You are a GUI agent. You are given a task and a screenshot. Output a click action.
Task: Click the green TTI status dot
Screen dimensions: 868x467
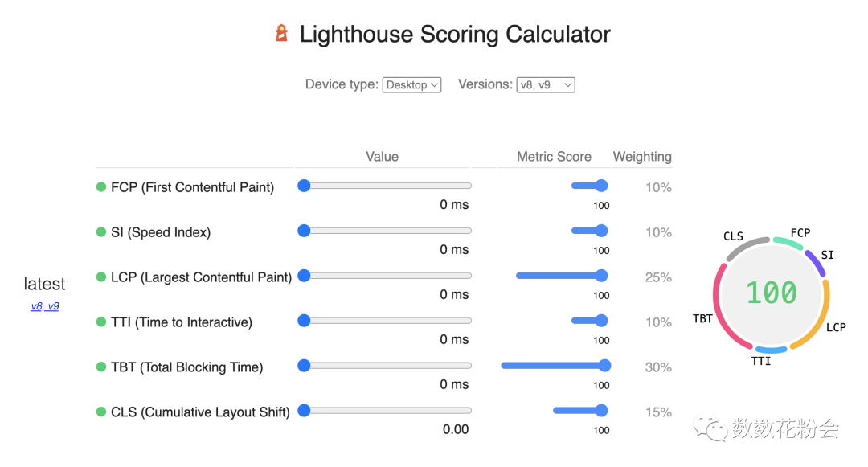[x=101, y=322]
